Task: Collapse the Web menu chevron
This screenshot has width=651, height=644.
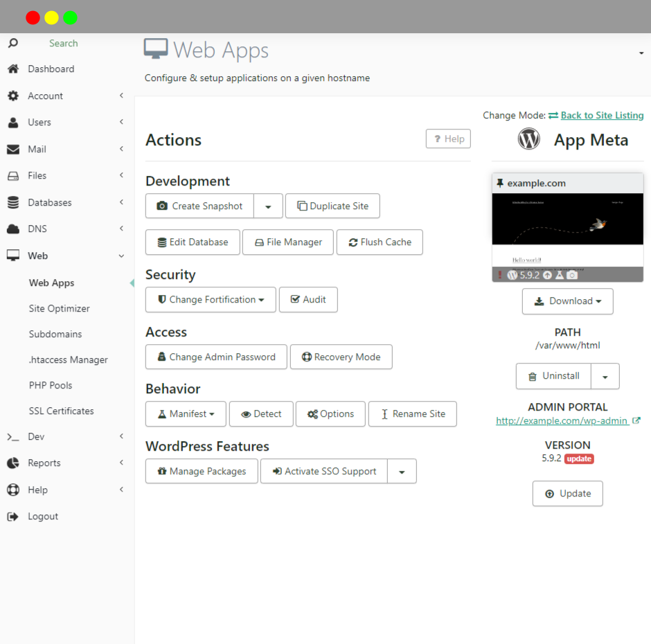Action: [x=121, y=256]
